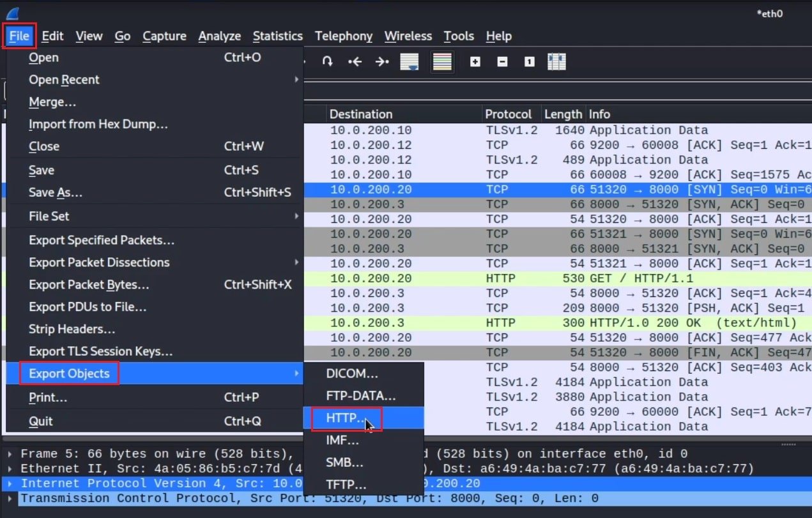The image size is (812, 518).
Task: Select the HTTP/1.0 200 OK packet row
Action: [558, 323]
